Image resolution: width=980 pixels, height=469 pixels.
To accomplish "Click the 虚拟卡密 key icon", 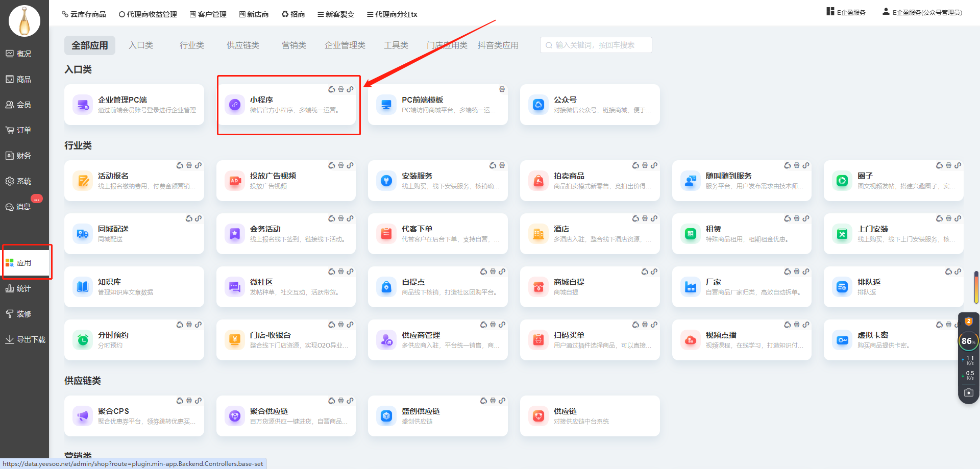I will pyautogui.click(x=842, y=340).
